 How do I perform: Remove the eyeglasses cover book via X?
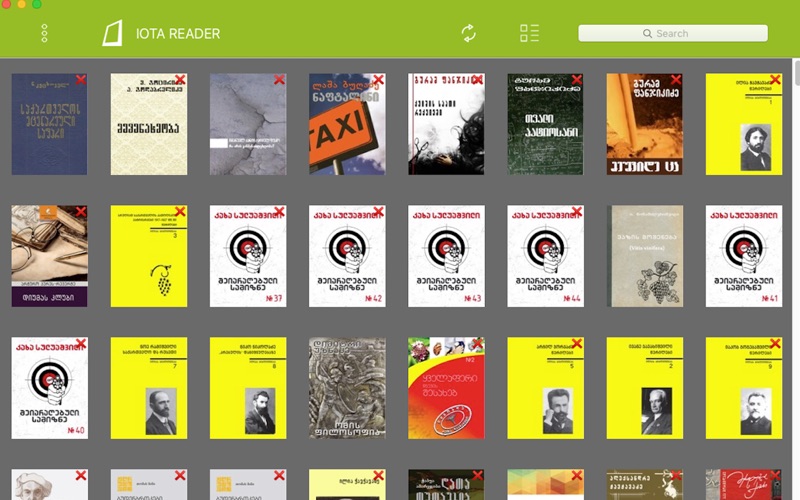[x=81, y=212]
